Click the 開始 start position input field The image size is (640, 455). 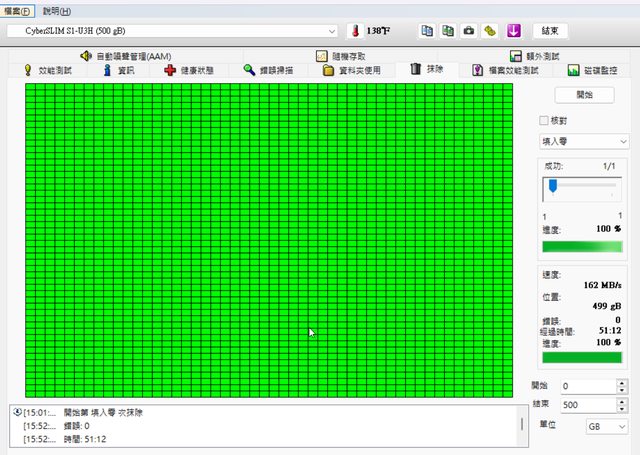[x=586, y=385]
